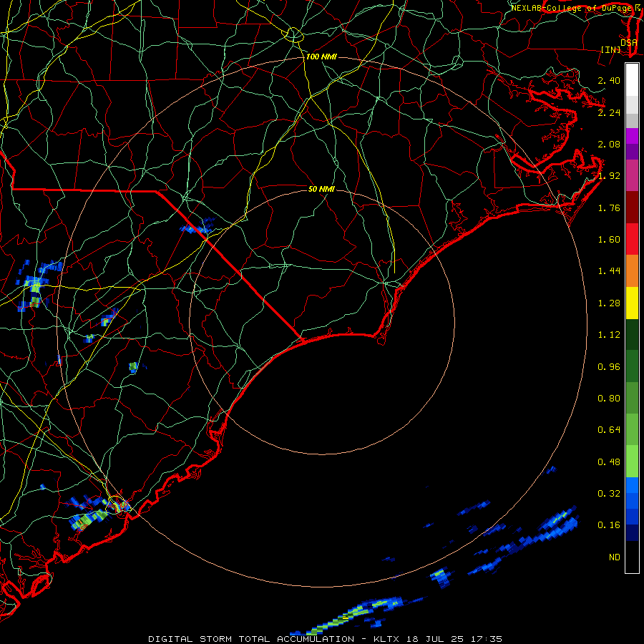Screen dimensions: 644x644
Task: Select the 0.80 scale label
Action: pyautogui.click(x=609, y=399)
